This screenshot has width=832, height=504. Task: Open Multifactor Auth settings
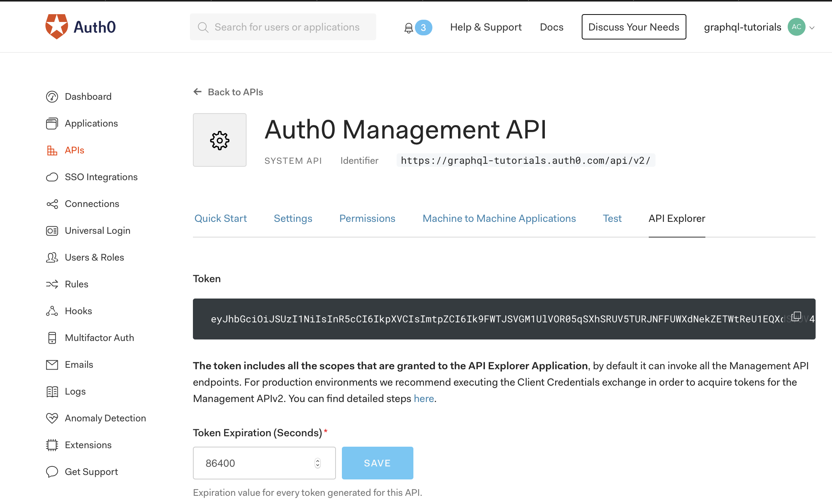click(99, 338)
